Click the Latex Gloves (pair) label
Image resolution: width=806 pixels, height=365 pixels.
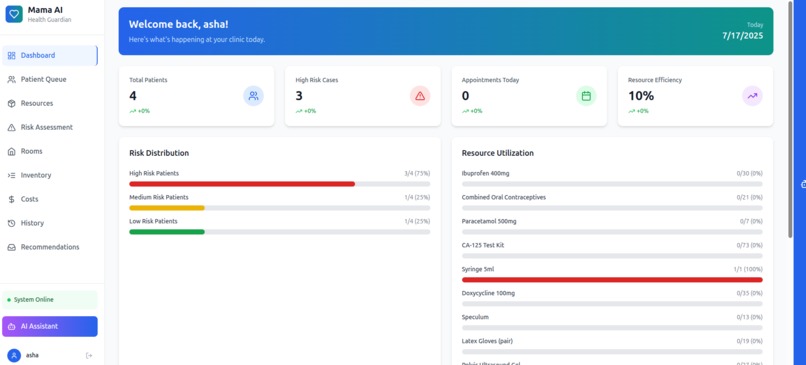[487, 341]
